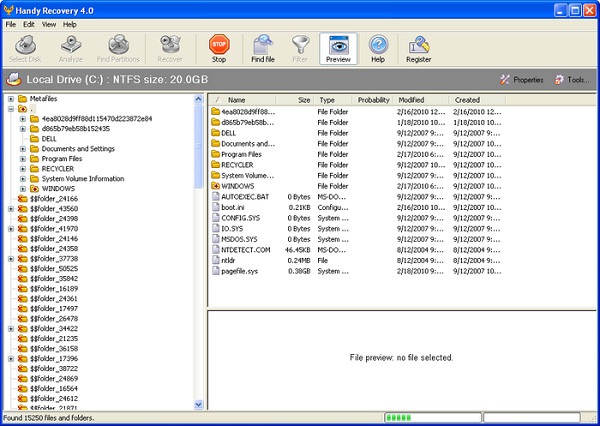The width and height of the screenshot is (600, 426).
Task: Select MSDOS.SYS in the file list
Action: click(x=239, y=239)
